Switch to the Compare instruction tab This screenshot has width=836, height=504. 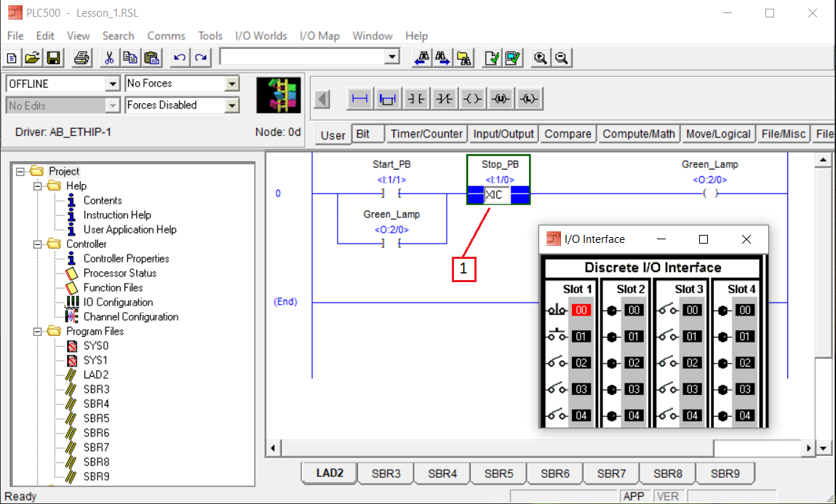[x=568, y=134]
